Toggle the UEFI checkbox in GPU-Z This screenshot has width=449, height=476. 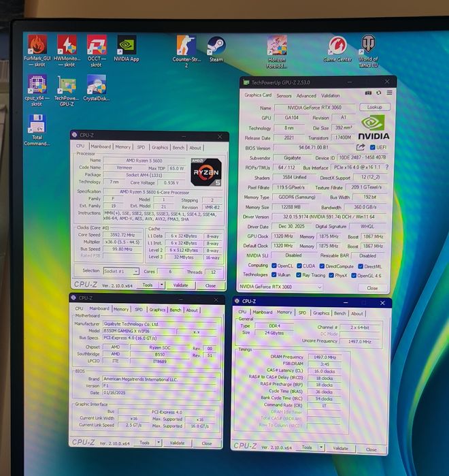coord(373,147)
